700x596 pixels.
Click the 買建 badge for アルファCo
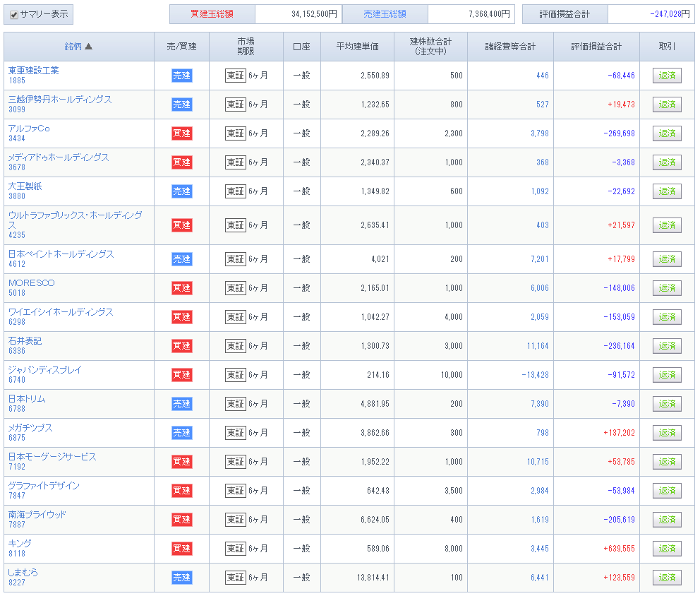(x=181, y=133)
